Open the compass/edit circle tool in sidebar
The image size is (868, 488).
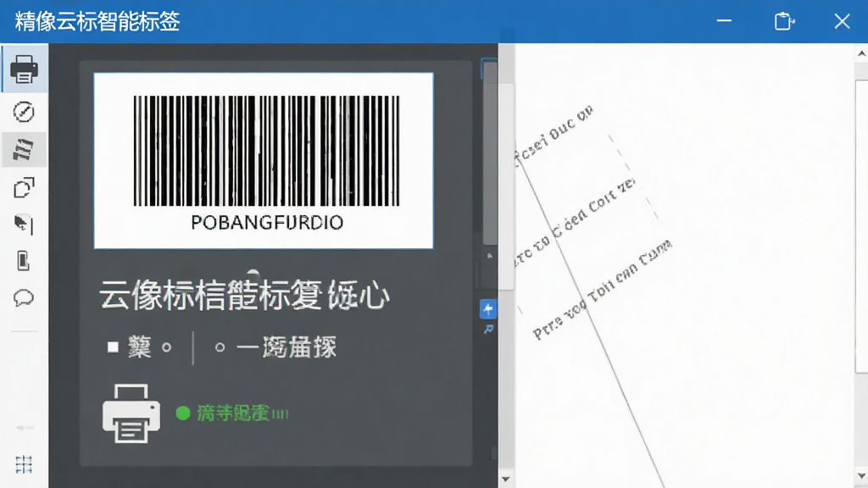click(24, 112)
